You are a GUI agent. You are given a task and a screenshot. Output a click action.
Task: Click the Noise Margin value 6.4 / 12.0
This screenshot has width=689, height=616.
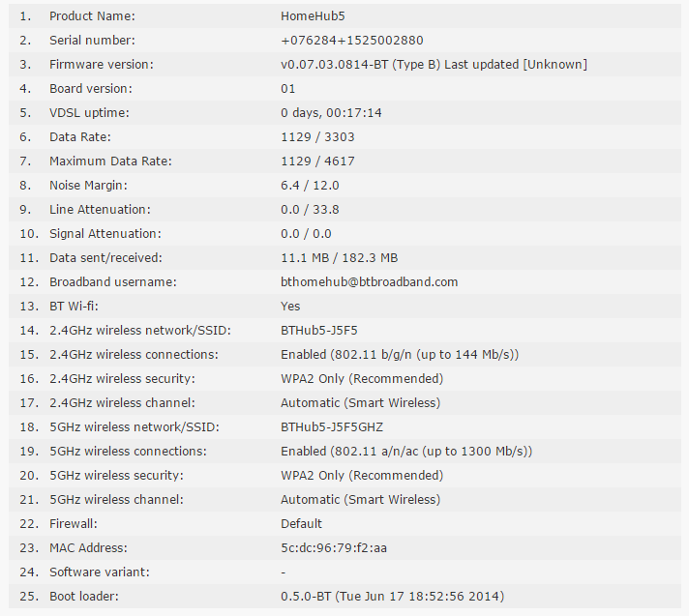coord(310,186)
